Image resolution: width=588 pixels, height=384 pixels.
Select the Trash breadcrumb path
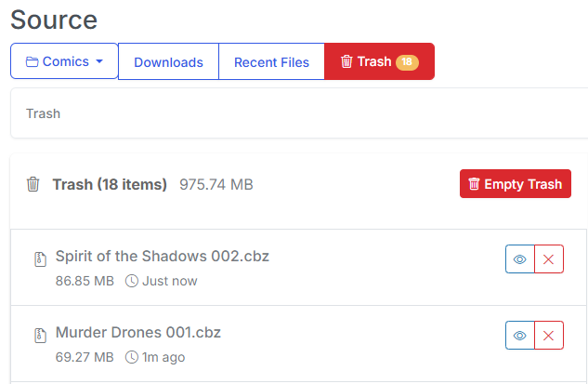coord(43,113)
